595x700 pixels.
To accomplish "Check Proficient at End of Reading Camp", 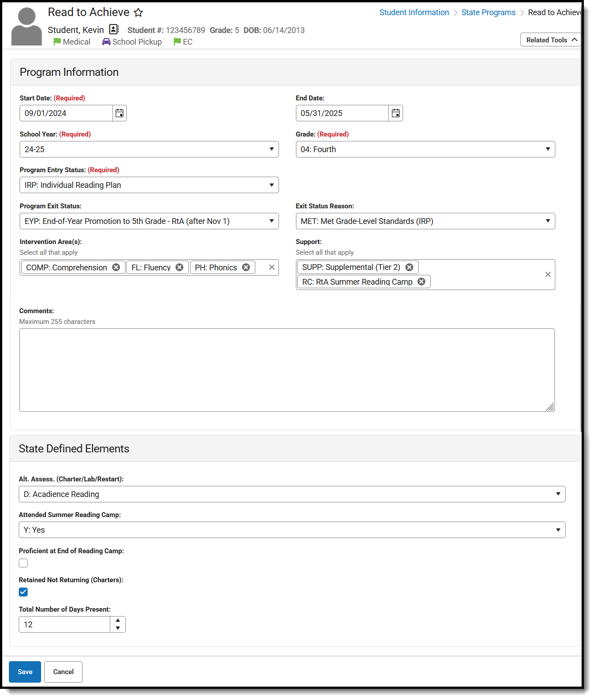I will [24, 563].
